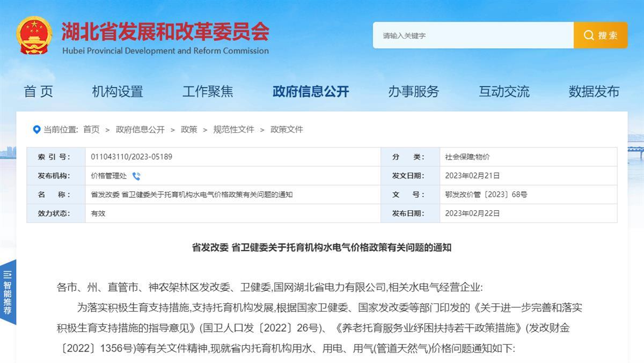Open the 数据发布 navigation item
644x363 pixels.
(x=594, y=92)
